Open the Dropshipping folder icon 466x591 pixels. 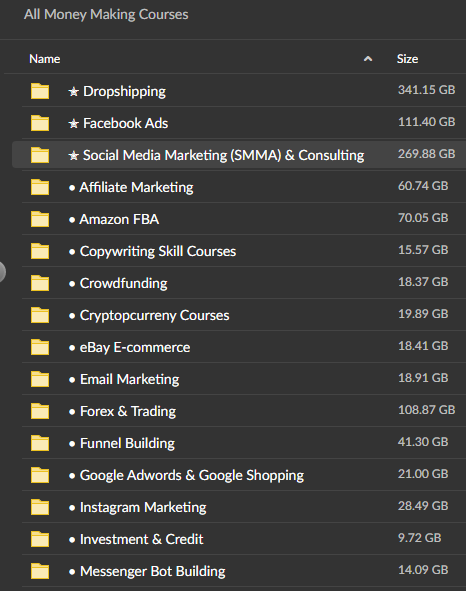click(x=40, y=91)
